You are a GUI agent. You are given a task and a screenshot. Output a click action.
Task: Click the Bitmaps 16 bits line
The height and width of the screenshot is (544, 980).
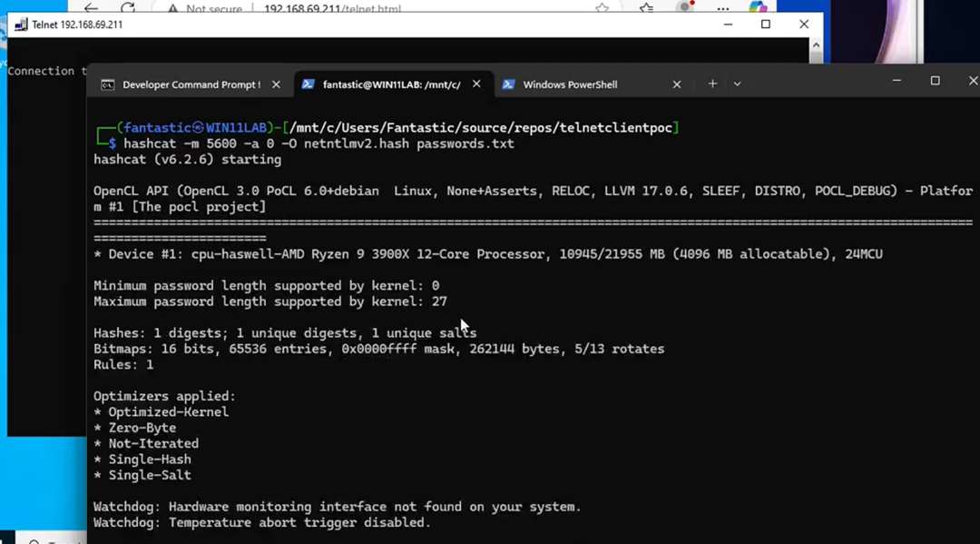click(x=379, y=349)
